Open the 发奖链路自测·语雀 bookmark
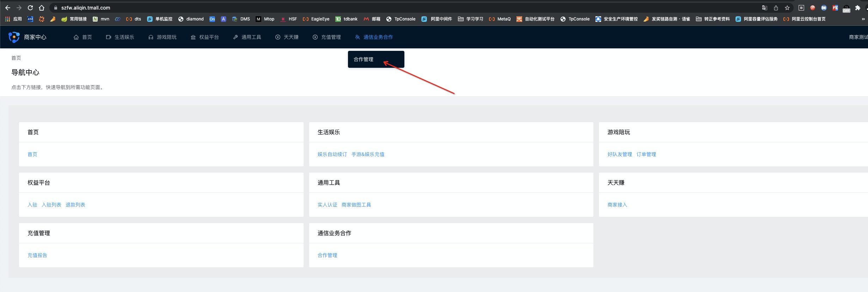The height and width of the screenshot is (292, 868). [667, 19]
